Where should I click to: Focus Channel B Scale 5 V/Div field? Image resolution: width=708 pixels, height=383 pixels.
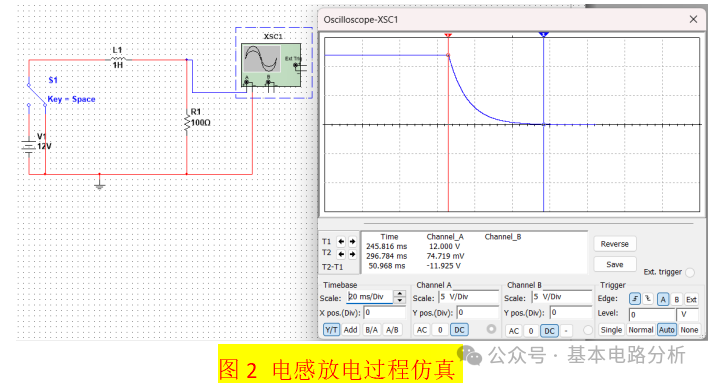tap(562, 297)
